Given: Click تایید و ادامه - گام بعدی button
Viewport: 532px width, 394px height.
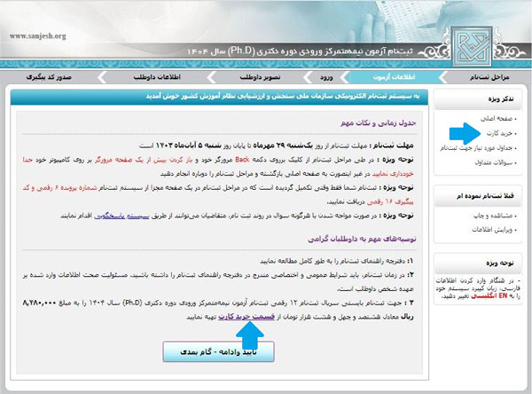Looking at the screenshot, I should [218, 351].
